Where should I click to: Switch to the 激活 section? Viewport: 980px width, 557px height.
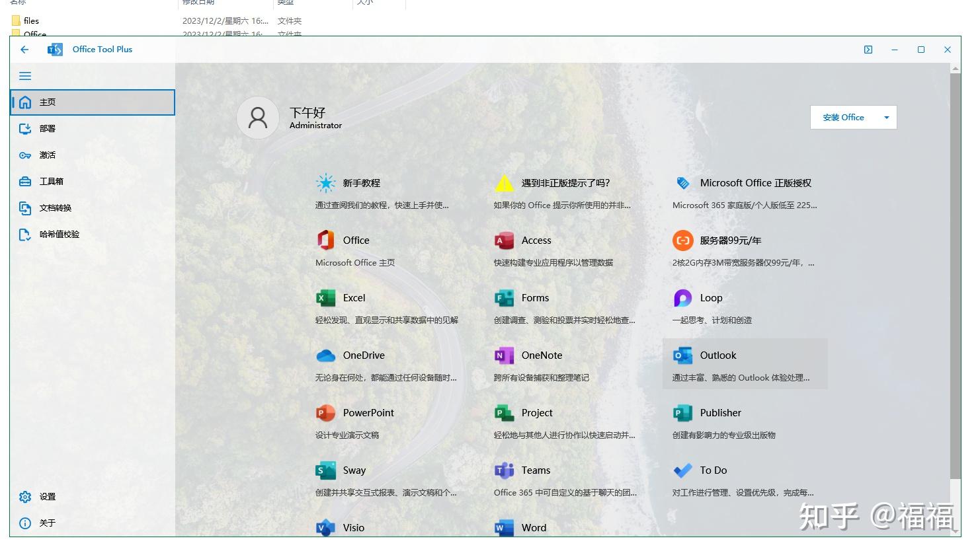click(47, 155)
